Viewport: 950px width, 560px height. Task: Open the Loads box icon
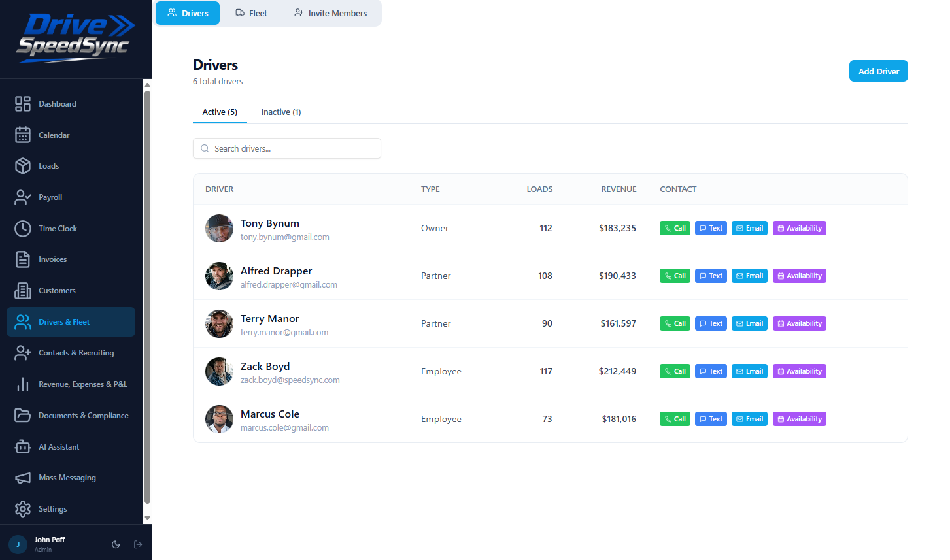tap(23, 166)
